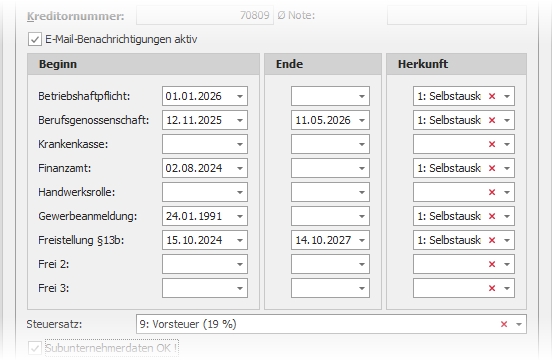This screenshot has width=552, height=361.
Task: Open Freistellung §13b Ende date dropdown
Action: pyautogui.click(x=362, y=240)
